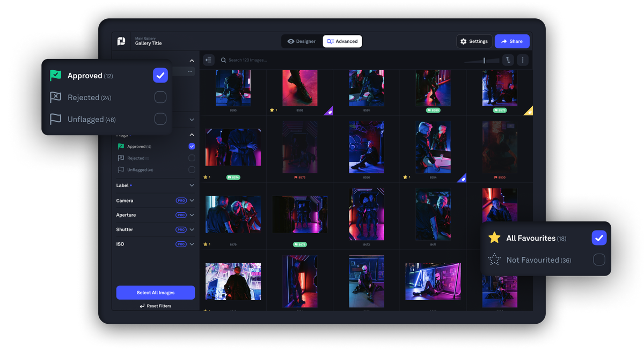This screenshot has height=349, width=644.
Task: Open the sort order icon button
Action: click(x=508, y=60)
